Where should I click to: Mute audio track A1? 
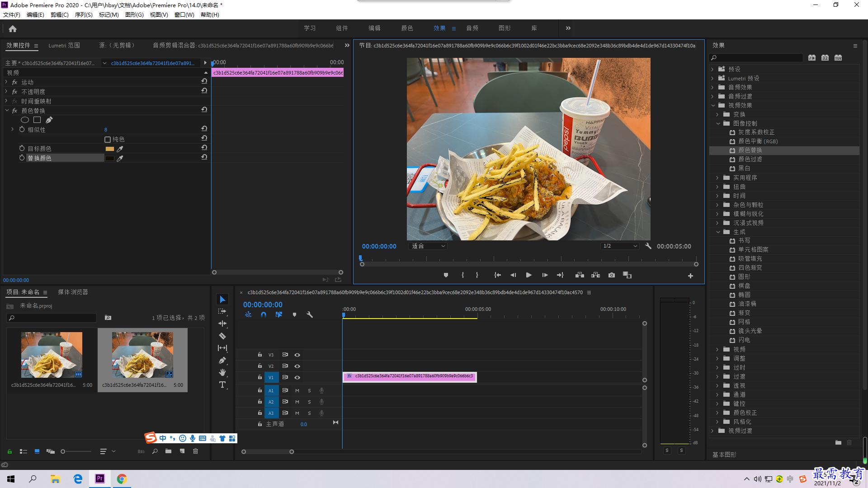coord(297,390)
